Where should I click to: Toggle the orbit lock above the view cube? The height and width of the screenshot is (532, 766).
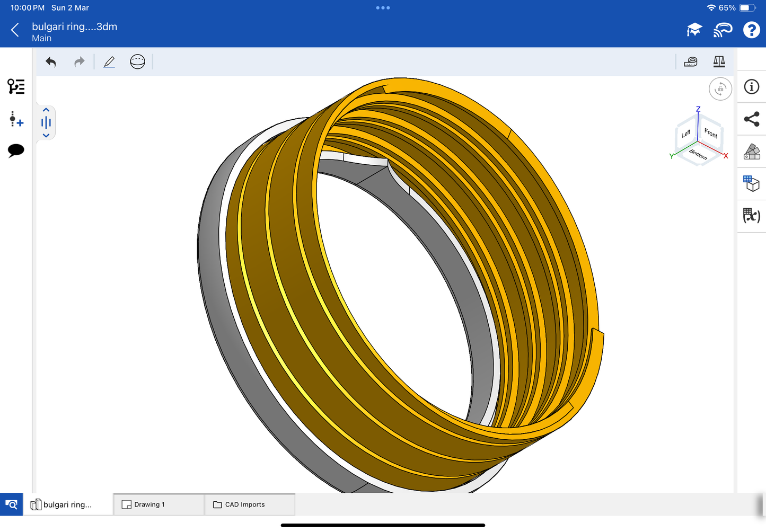coord(720,88)
